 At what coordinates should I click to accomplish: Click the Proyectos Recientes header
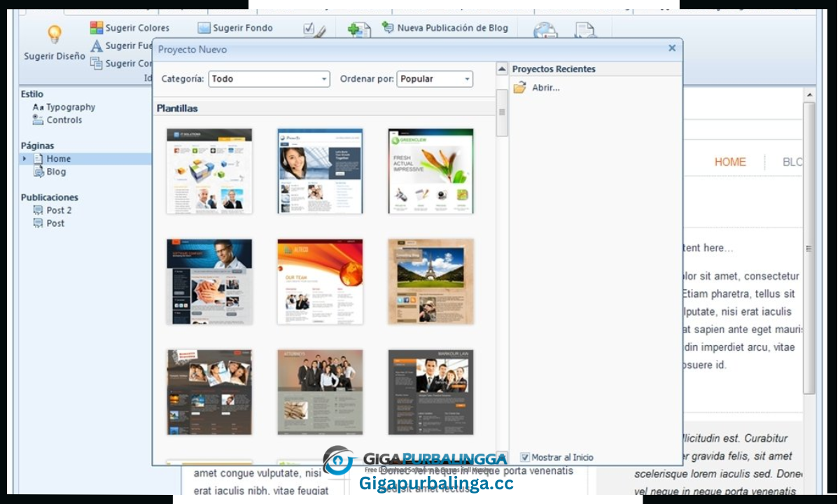(554, 69)
